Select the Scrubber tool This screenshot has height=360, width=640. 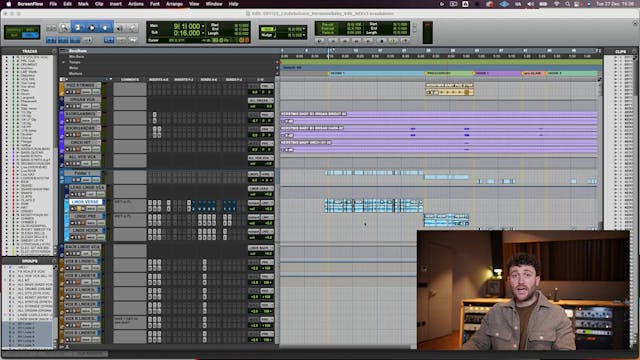coord(120,28)
